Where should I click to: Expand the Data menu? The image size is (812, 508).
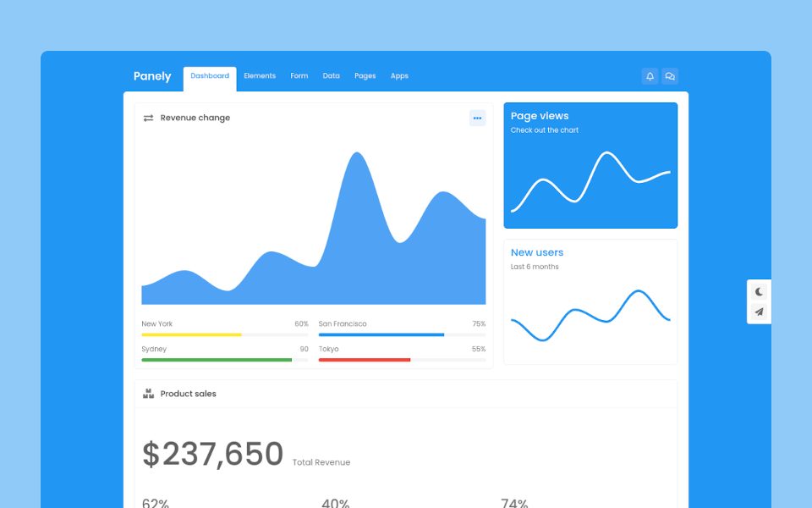click(x=331, y=76)
